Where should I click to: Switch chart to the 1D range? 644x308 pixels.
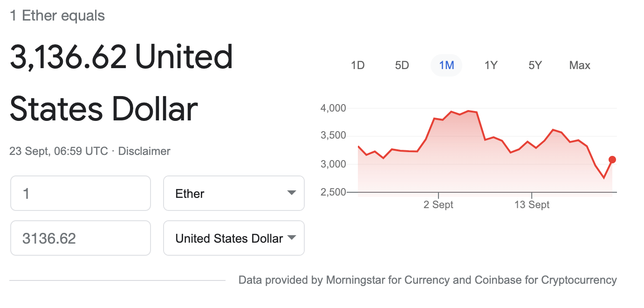[x=357, y=65]
